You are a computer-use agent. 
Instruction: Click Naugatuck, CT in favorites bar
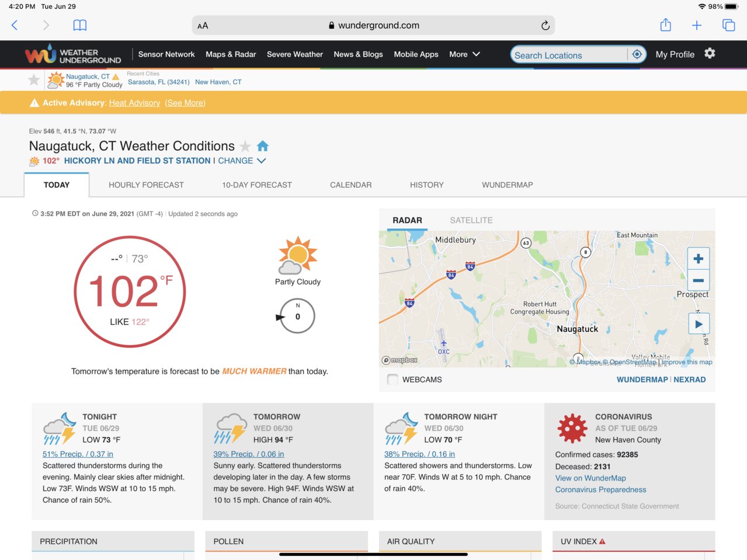[88, 76]
